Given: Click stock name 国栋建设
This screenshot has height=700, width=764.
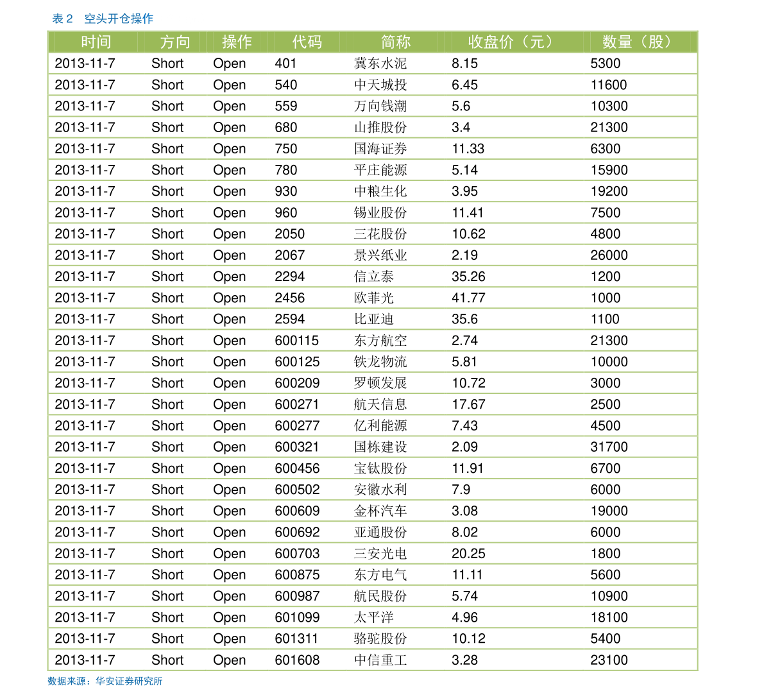Looking at the screenshot, I should coord(380,447).
